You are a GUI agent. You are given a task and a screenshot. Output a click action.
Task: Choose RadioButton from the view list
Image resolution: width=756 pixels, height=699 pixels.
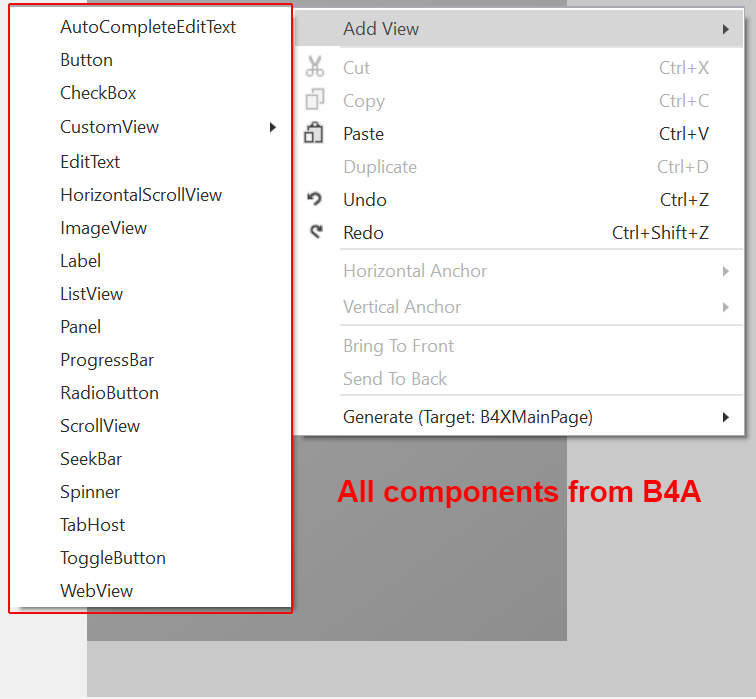[x=109, y=393]
